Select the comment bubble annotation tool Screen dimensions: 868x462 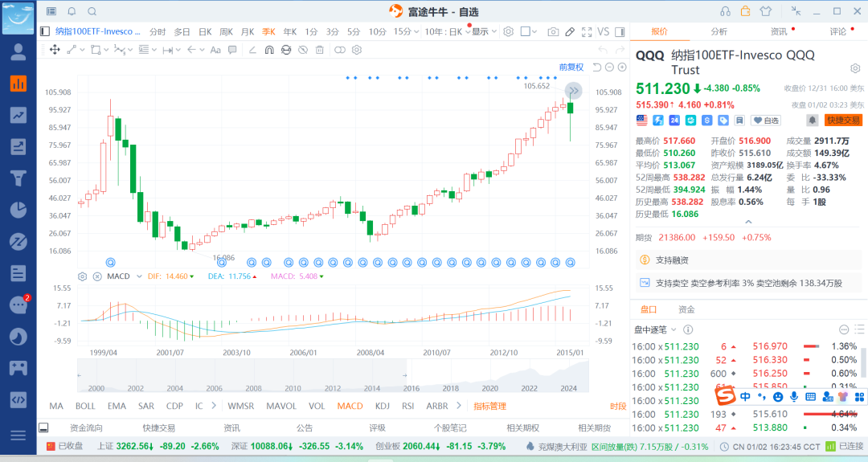point(232,50)
